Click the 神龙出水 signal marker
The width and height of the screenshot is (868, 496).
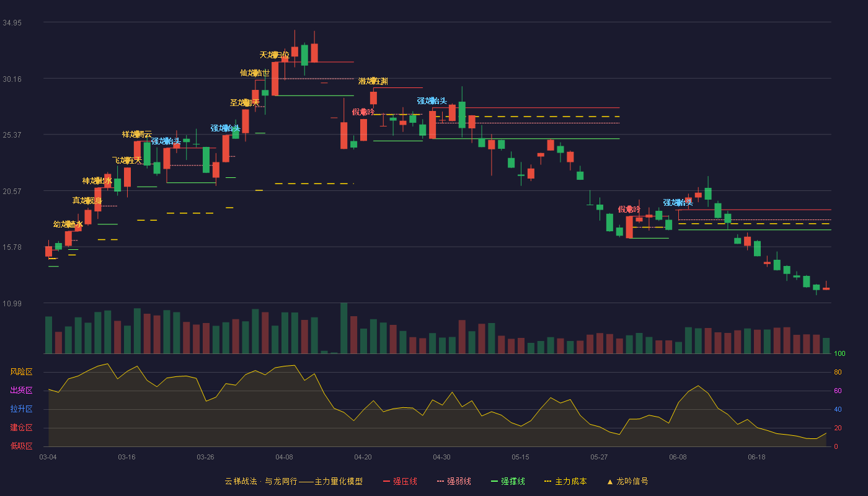pos(97,181)
